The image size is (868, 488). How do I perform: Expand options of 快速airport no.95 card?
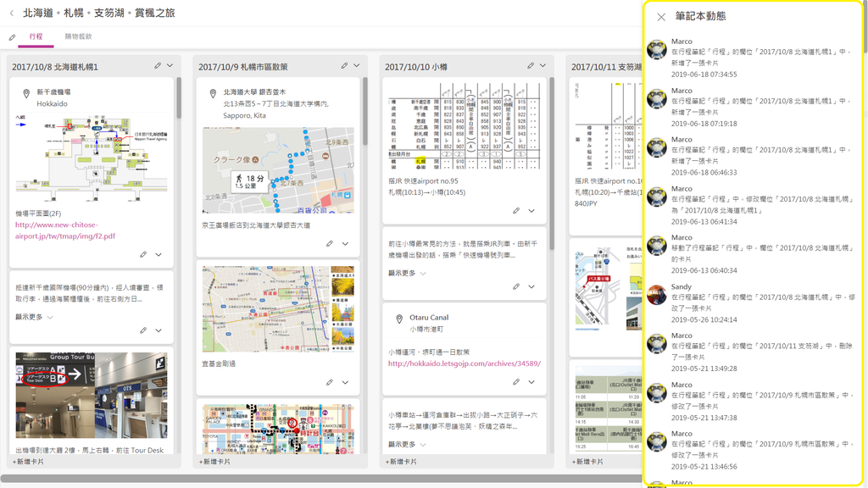tap(531, 211)
